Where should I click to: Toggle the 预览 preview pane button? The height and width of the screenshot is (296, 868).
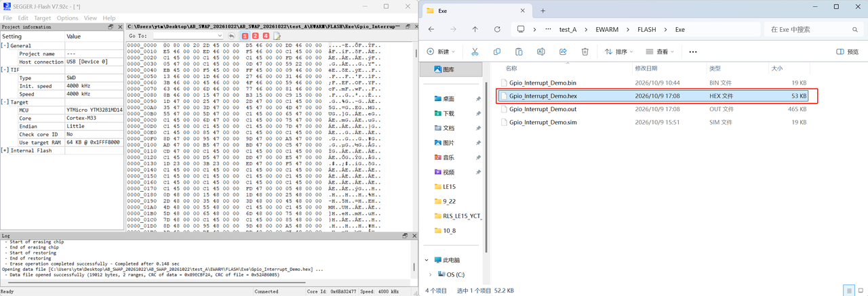(x=848, y=51)
